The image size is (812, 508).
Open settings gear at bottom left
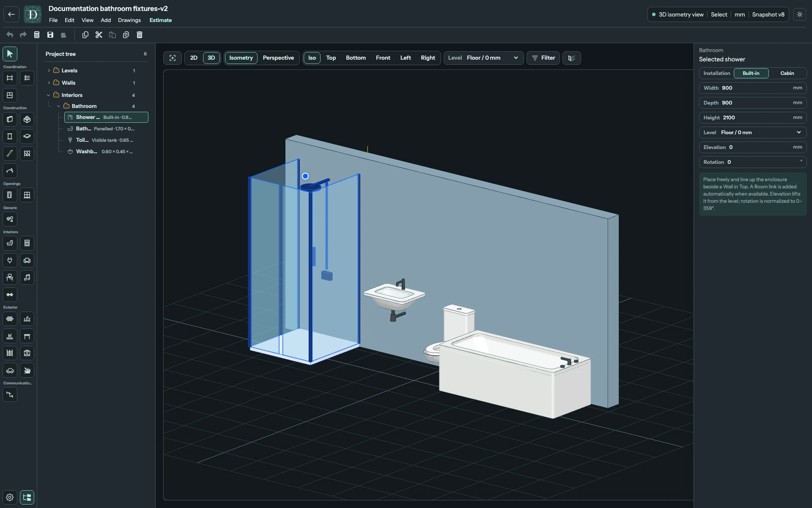tap(10, 497)
